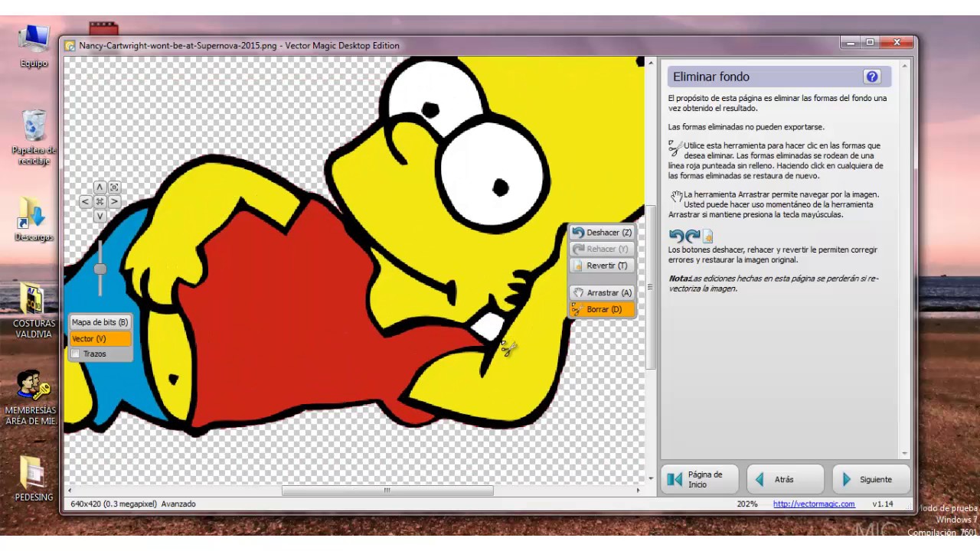
Task: Click the revert page icon in help text
Action: [707, 236]
